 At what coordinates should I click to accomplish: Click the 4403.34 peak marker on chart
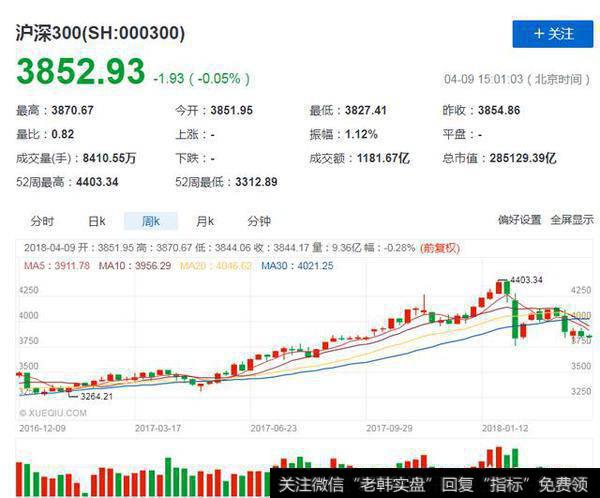[x=526, y=280]
